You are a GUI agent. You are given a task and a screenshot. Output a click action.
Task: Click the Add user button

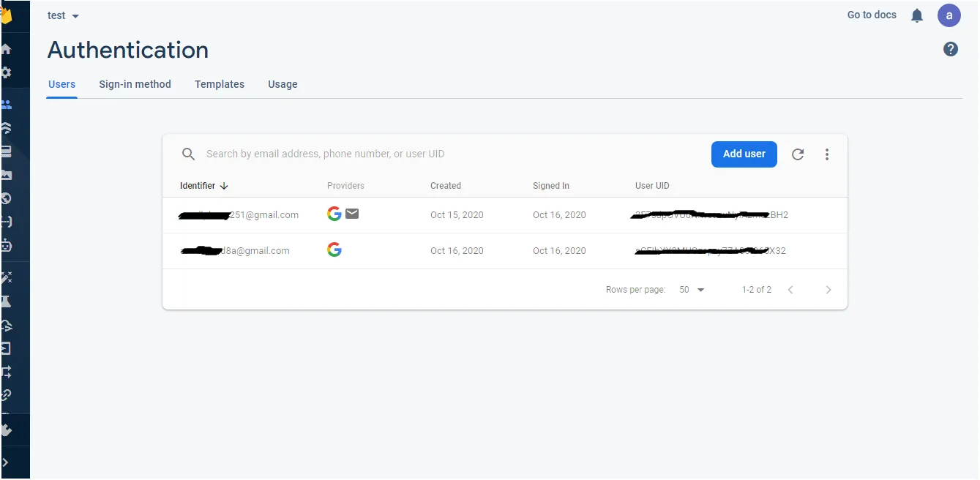(744, 154)
